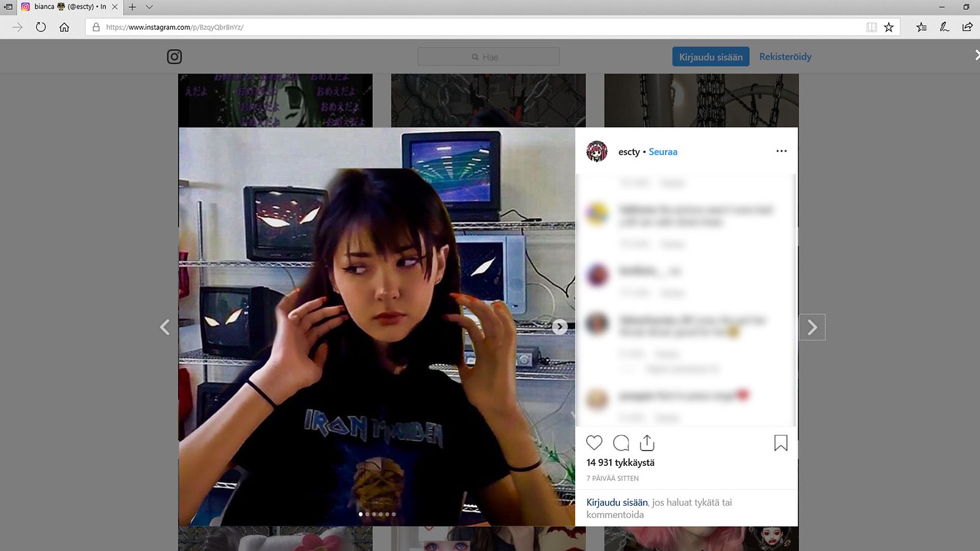Save the post with bookmark icon

click(781, 443)
